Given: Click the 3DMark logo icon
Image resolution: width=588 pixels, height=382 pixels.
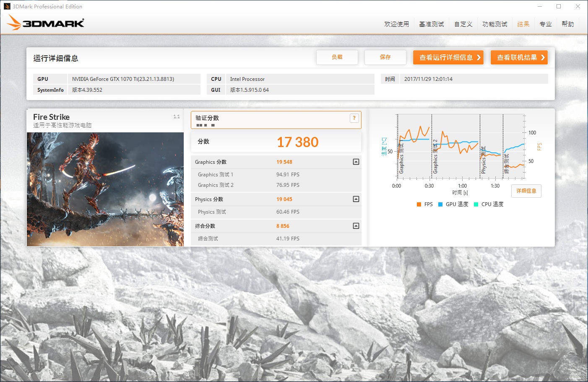Looking at the screenshot, I should coord(45,23).
